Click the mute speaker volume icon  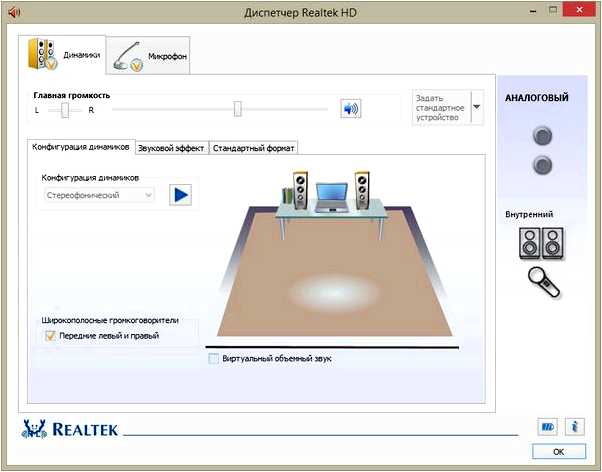pos(350,109)
